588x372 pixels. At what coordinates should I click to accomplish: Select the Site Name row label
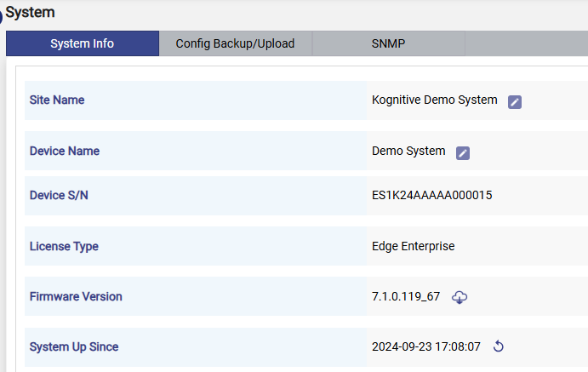[x=57, y=100]
